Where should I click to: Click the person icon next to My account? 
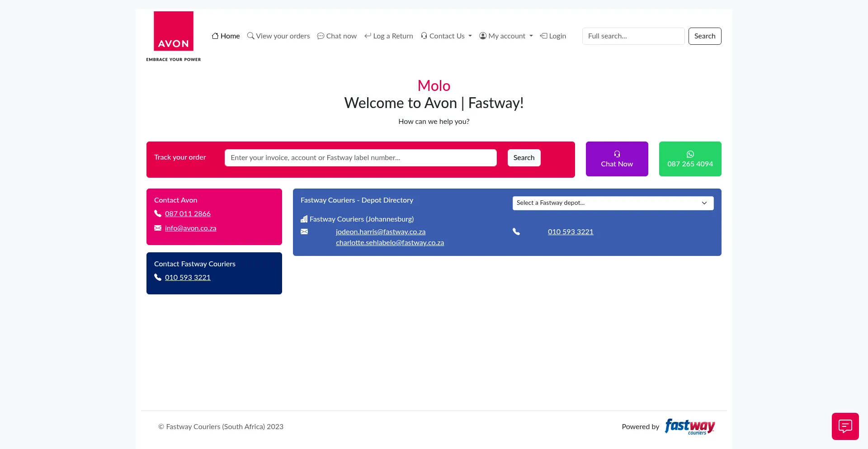[482, 36]
